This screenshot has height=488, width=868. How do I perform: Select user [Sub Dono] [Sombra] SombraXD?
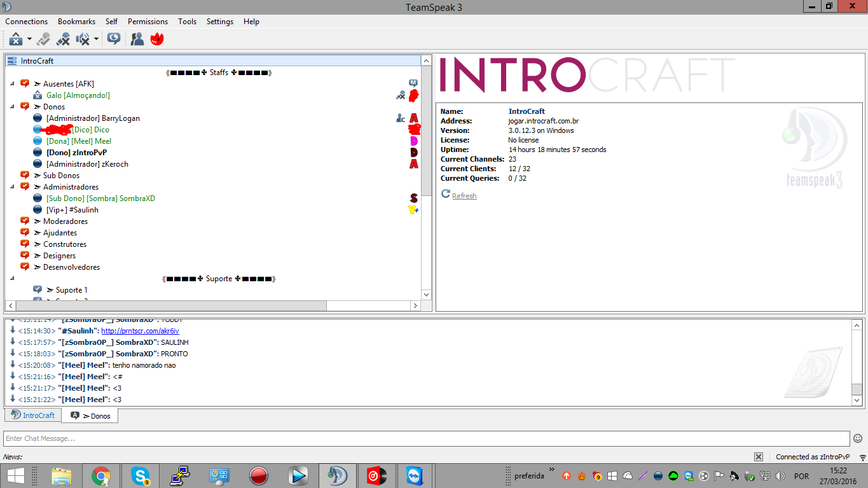[x=100, y=199]
